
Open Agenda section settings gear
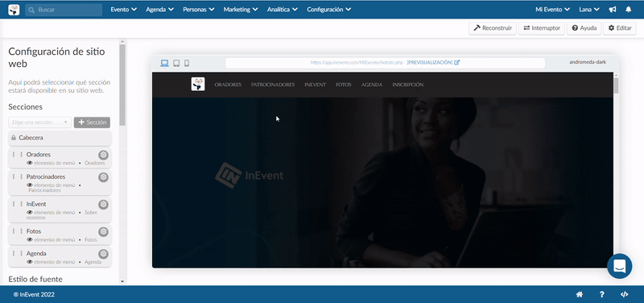(x=104, y=254)
